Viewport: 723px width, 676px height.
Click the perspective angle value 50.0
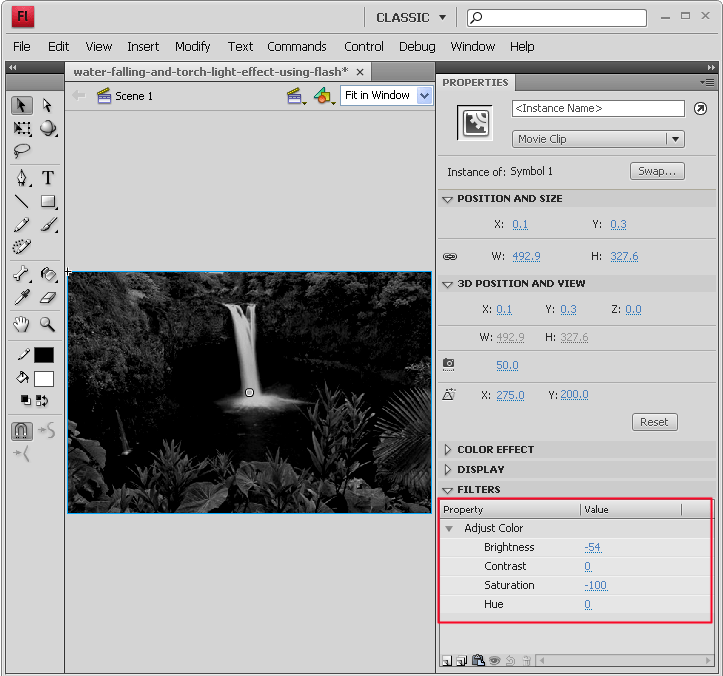click(507, 366)
